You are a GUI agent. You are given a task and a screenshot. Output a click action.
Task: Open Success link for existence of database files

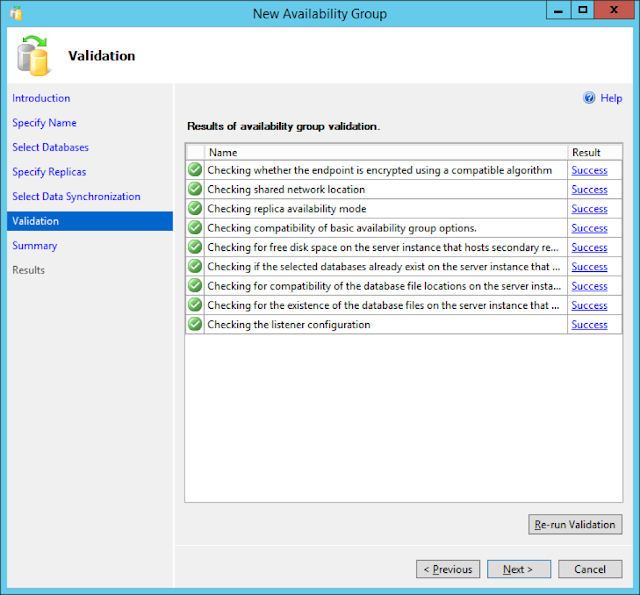point(589,305)
